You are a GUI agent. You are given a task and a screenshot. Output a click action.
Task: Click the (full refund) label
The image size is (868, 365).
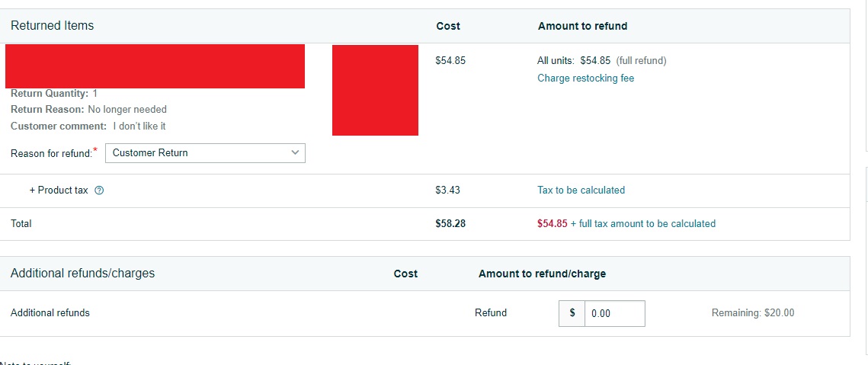pos(641,60)
